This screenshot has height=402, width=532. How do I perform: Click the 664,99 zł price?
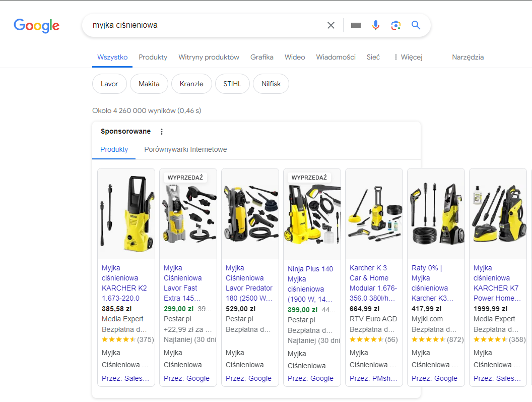[x=364, y=309]
